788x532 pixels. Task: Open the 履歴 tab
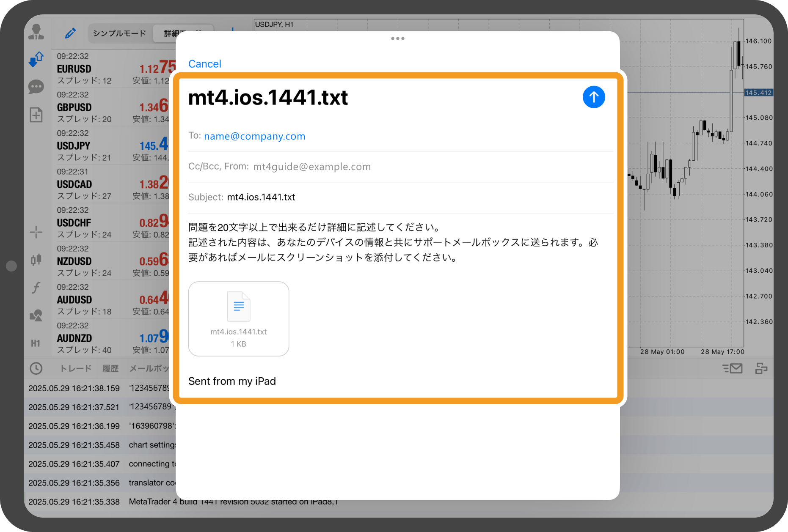pyautogui.click(x=110, y=368)
